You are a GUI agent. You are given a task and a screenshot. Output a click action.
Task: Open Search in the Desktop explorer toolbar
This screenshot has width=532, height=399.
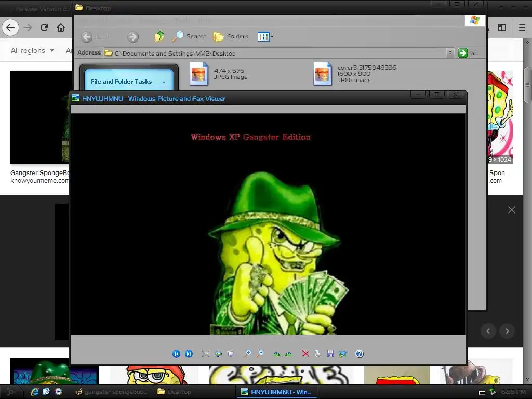pyautogui.click(x=189, y=36)
